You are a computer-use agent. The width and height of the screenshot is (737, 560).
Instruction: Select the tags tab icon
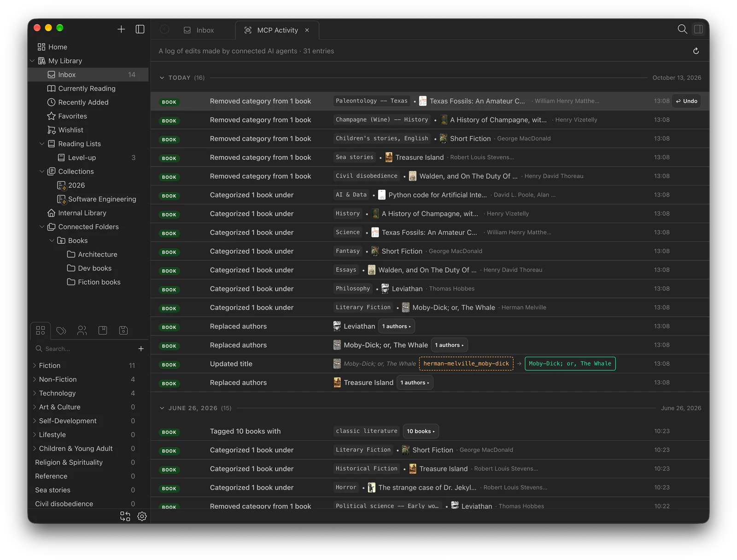pyautogui.click(x=61, y=330)
